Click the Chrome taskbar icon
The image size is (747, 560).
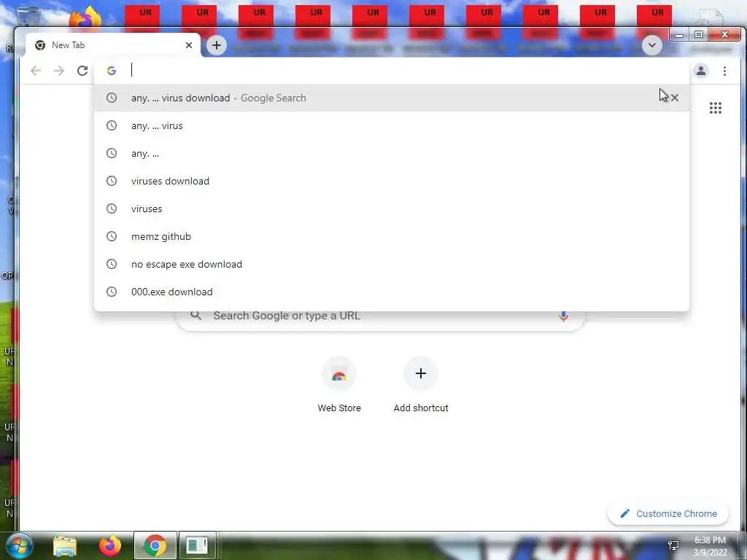(x=155, y=545)
